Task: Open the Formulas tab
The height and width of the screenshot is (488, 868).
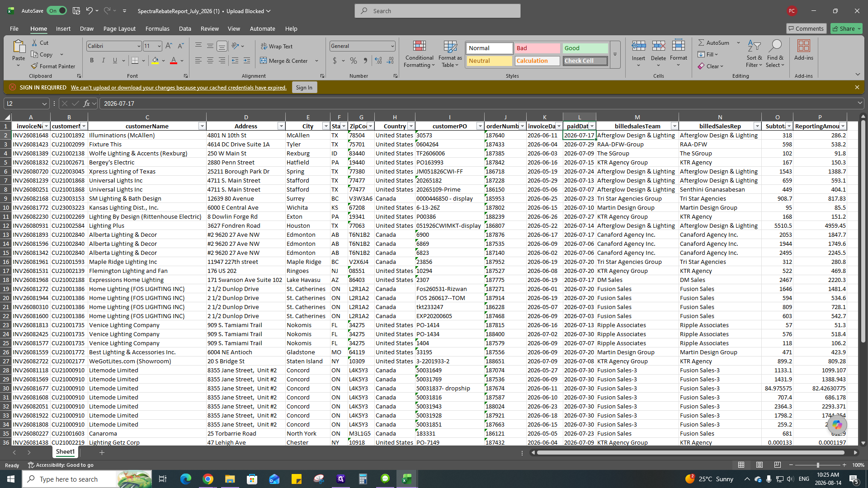Action: [x=157, y=28]
